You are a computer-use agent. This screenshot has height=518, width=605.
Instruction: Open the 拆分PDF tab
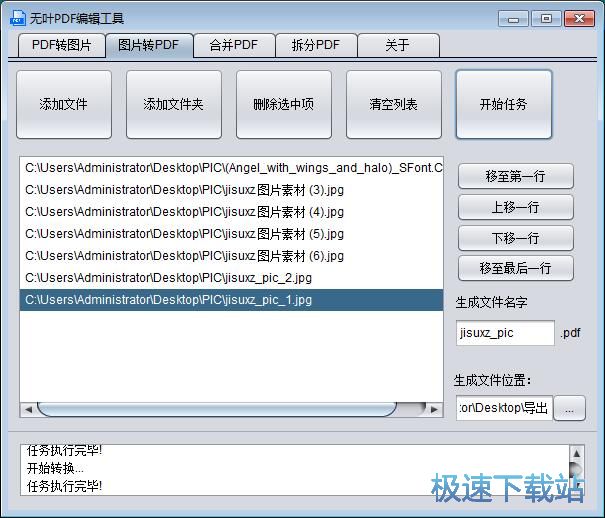point(316,46)
